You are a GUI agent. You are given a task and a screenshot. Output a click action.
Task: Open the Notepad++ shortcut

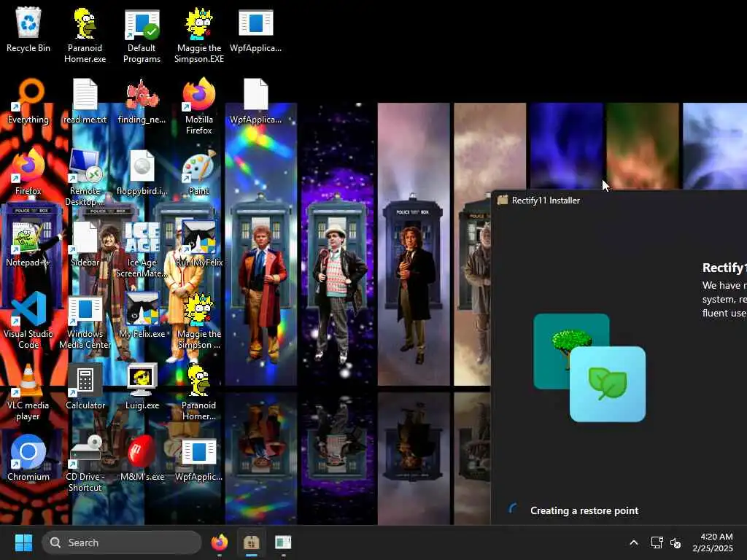tap(28, 245)
